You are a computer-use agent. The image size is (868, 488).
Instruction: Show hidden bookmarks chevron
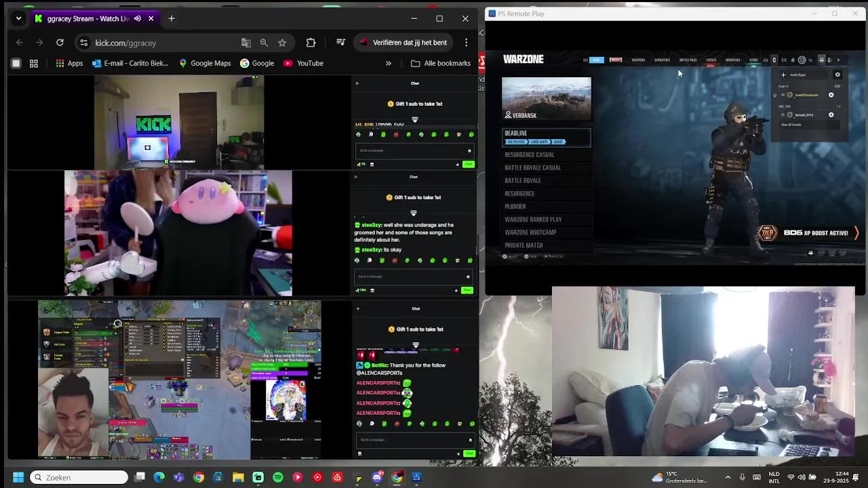[x=389, y=63]
